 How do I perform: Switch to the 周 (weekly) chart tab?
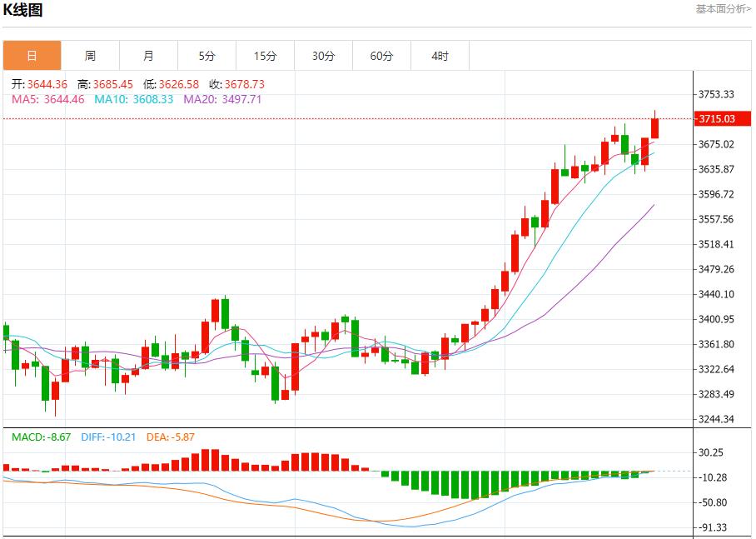[90, 55]
